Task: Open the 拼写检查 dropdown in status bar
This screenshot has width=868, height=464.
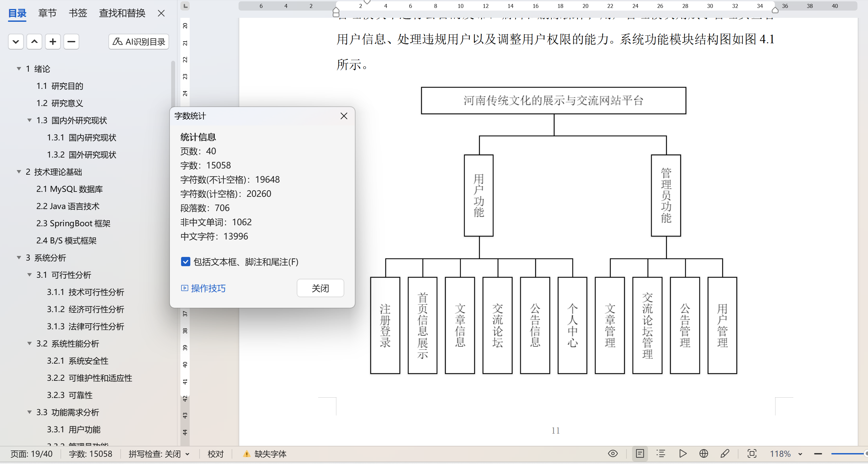Action: click(x=187, y=454)
